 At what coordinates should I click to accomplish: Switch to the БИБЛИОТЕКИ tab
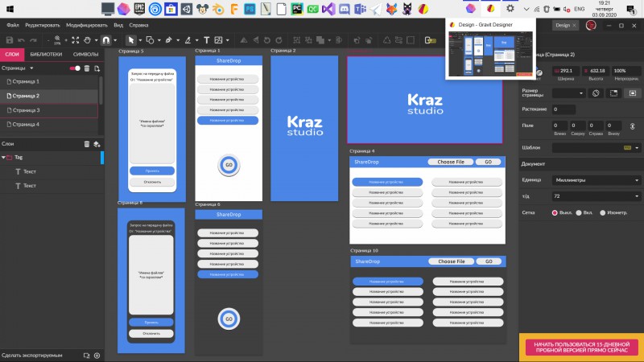point(46,54)
